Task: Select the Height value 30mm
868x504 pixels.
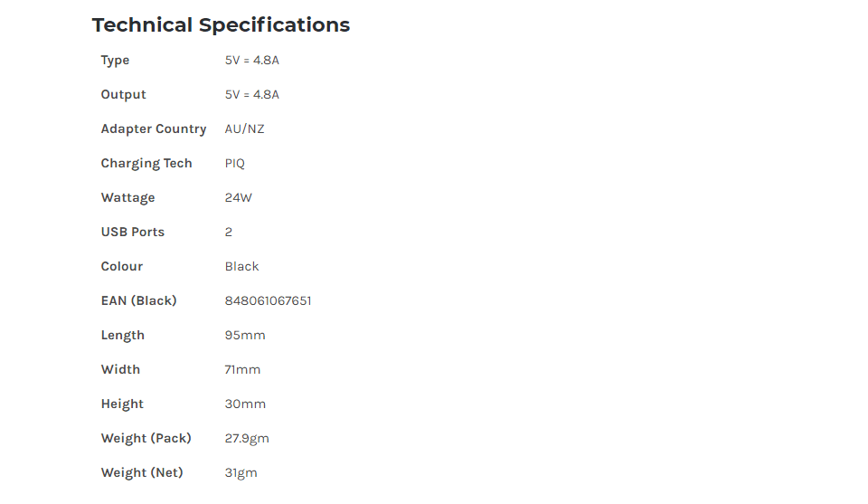Action: point(245,404)
